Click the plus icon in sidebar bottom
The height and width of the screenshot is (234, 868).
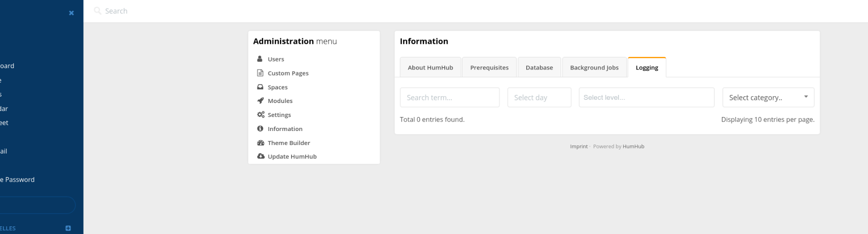68,228
